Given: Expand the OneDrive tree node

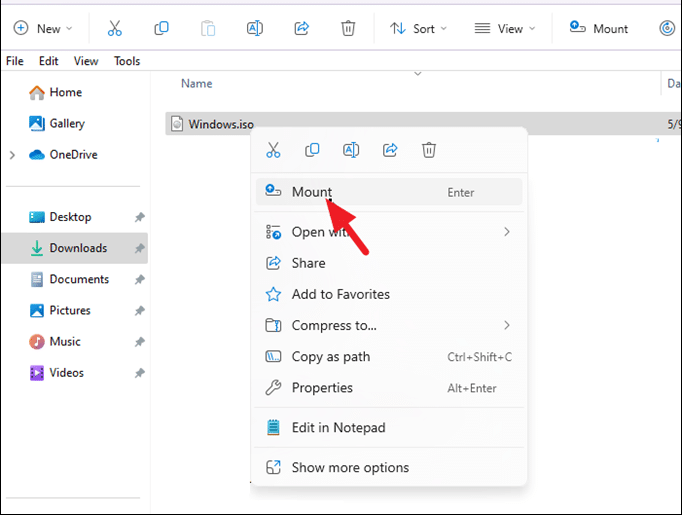Looking at the screenshot, I should (x=12, y=155).
